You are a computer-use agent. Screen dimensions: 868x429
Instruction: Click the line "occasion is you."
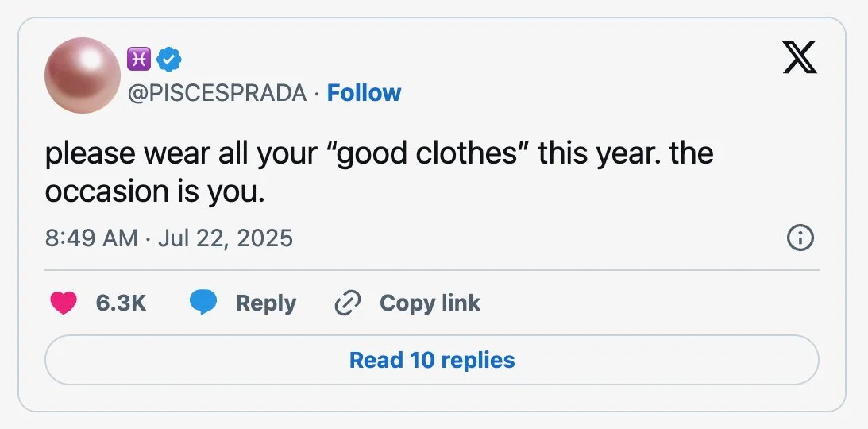click(x=154, y=192)
